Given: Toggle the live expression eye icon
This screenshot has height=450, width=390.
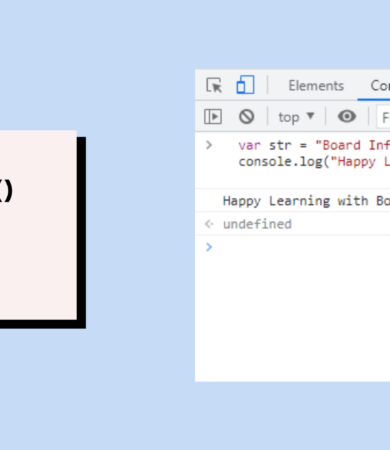Looking at the screenshot, I should tap(347, 116).
